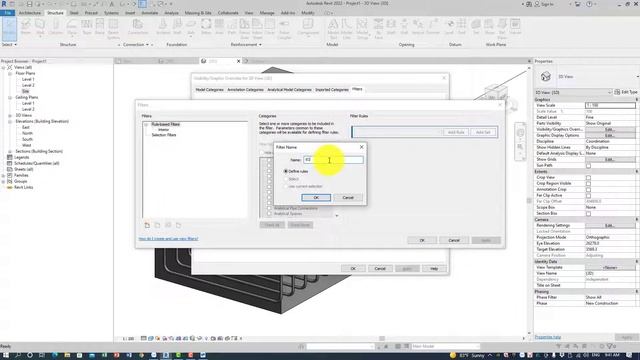Click Cancel in the Filters dialog

454,240
